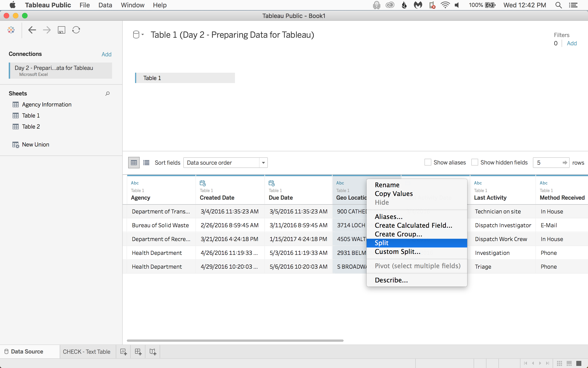588x368 pixels.
Task: Add new dashboard icon
Action: pyautogui.click(x=138, y=352)
